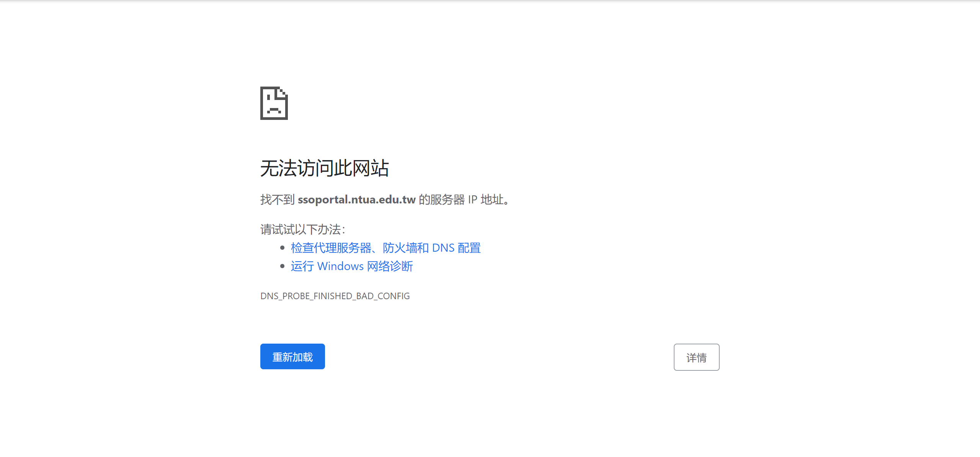The width and height of the screenshot is (980, 457).
Task: Click the 无法访问此网站 heading
Action: [324, 168]
